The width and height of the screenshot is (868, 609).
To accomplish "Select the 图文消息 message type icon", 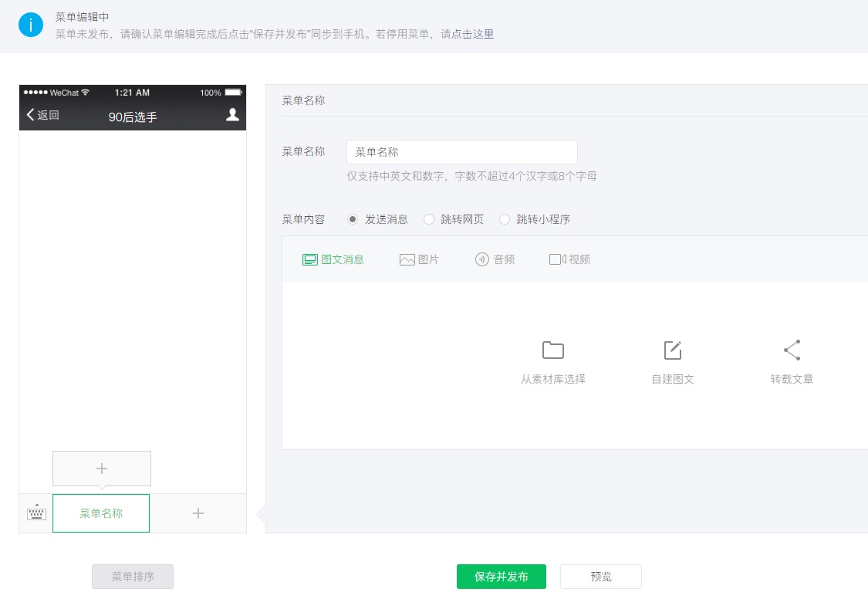I will (311, 259).
